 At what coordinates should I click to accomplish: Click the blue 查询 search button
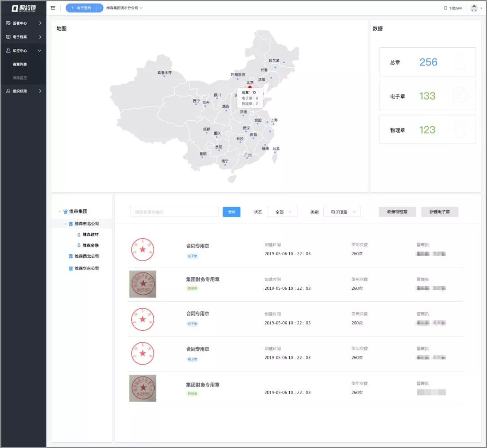point(231,212)
